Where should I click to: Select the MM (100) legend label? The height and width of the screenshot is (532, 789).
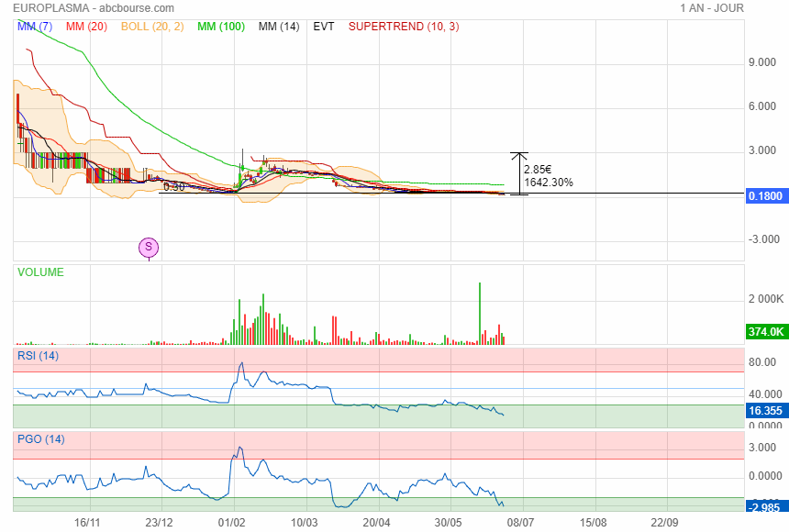point(221,27)
